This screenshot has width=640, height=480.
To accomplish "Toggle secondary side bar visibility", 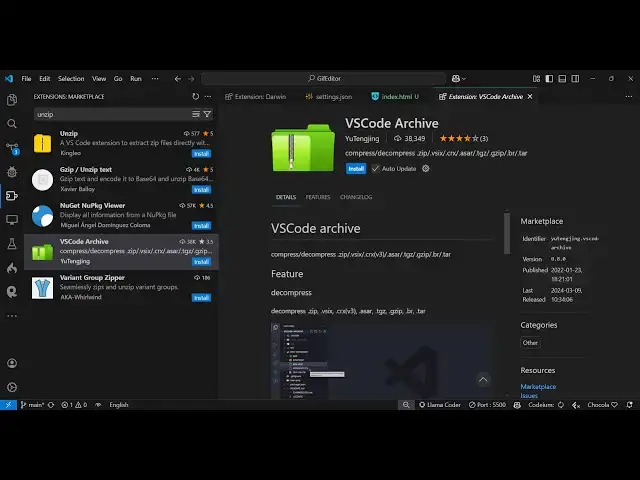I will [x=575, y=79].
